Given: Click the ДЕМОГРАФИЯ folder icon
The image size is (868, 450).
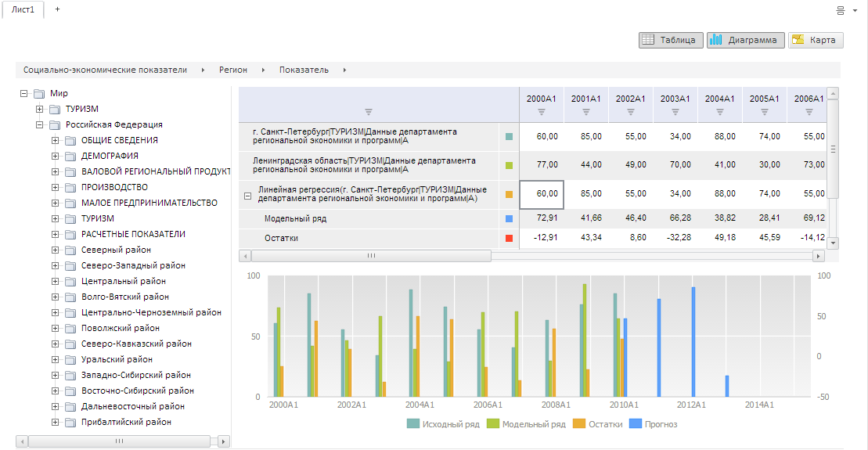Looking at the screenshot, I should click(70, 156).
